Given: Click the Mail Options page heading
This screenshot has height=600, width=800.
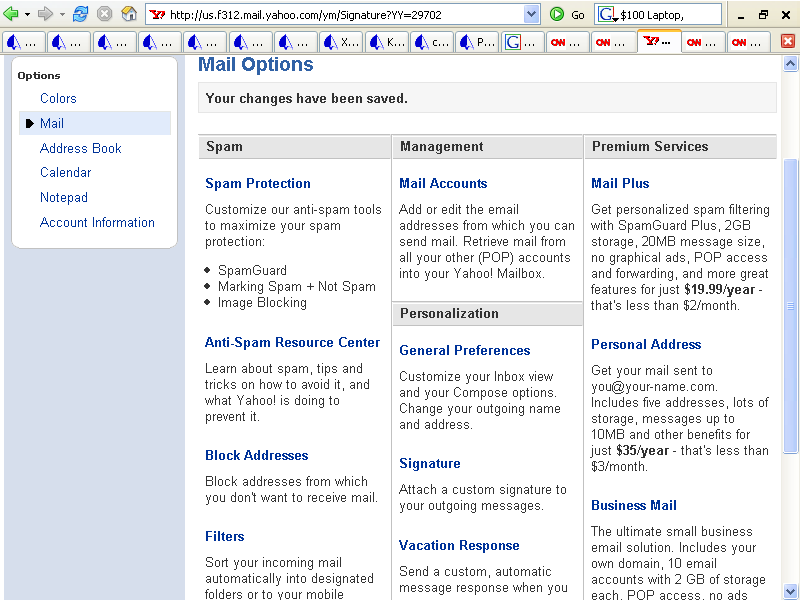Looking at the screenshot, I should tap(256, 64).
